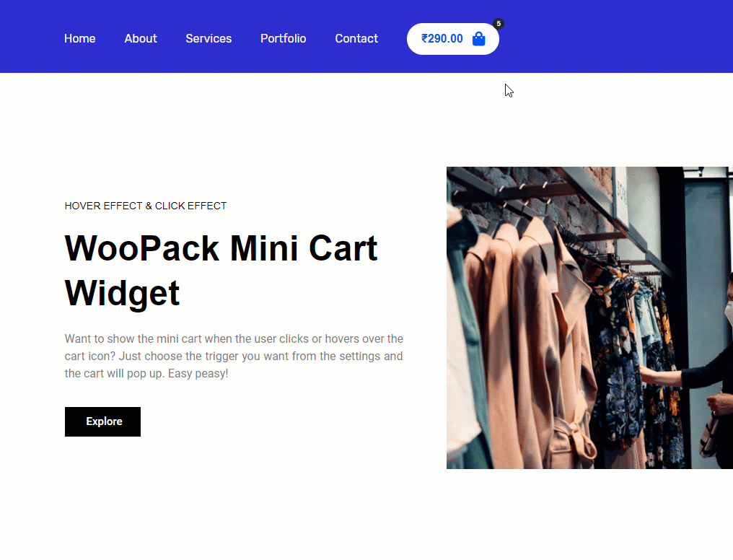
Task: Click the HOVER EFFECT & CLICK EFFECT subtitle
Action: pos(146,206)
